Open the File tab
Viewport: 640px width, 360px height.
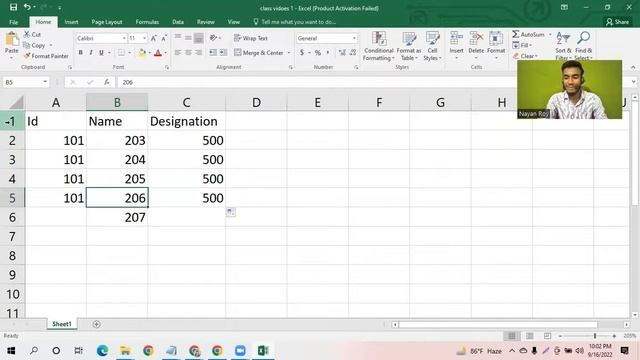(13, 22)
